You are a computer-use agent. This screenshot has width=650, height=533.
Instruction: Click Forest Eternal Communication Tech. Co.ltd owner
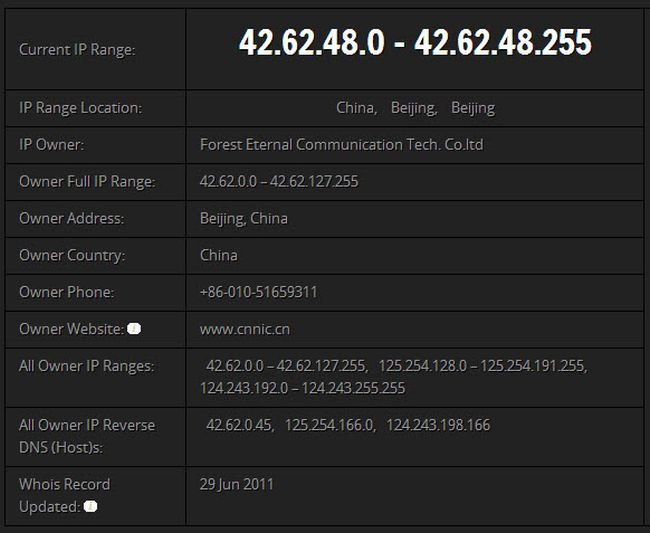tap(341, 145)
